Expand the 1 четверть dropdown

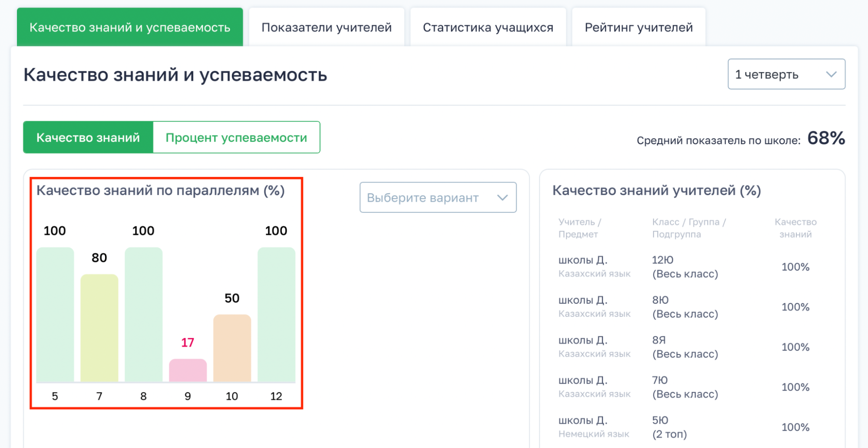[785, 74]
